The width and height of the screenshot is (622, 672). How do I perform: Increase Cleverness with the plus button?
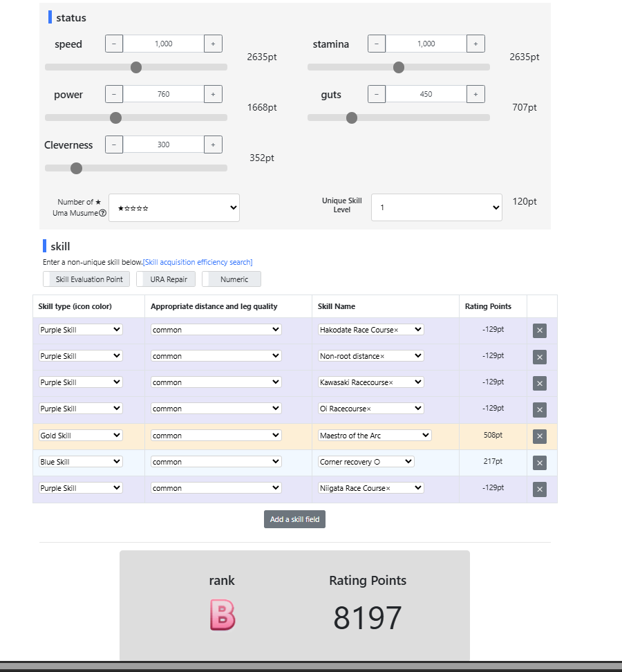click(x=213, y=145)
